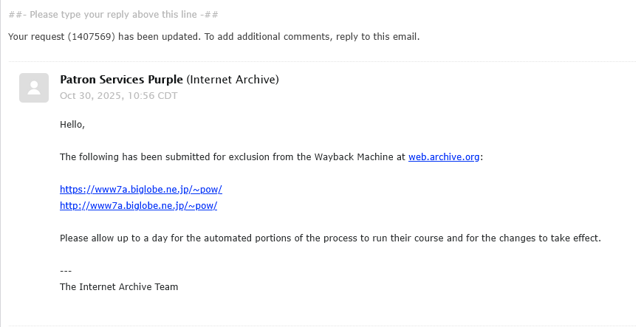Image resolution: width=644 pixels, height=327 pixels.
Task: Click the dotted divider above the message
Action: coord(322,61)
